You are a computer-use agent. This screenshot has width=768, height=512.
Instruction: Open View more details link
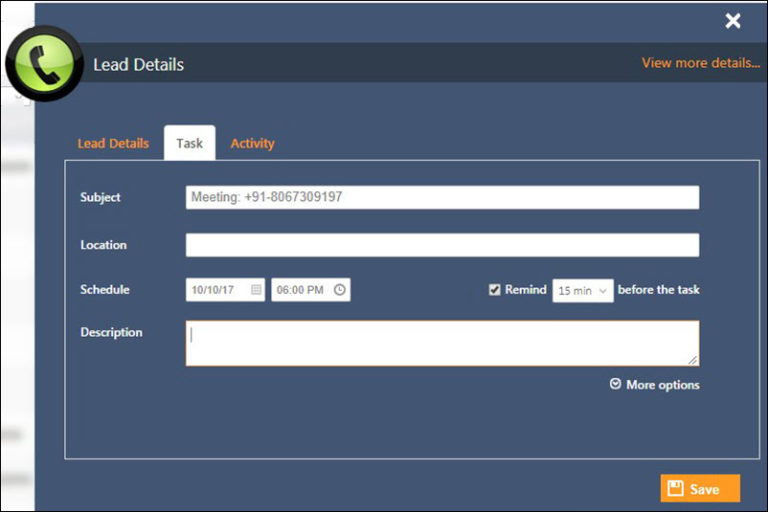(701, 63)
